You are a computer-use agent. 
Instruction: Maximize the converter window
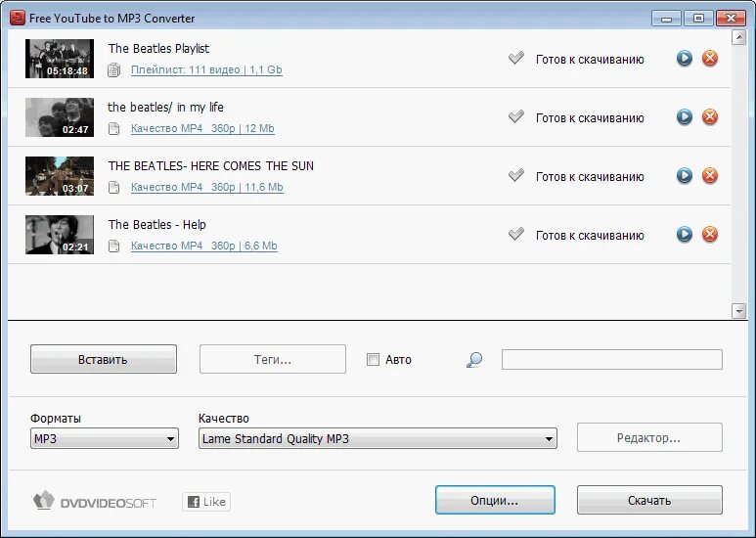coord(698,19)
